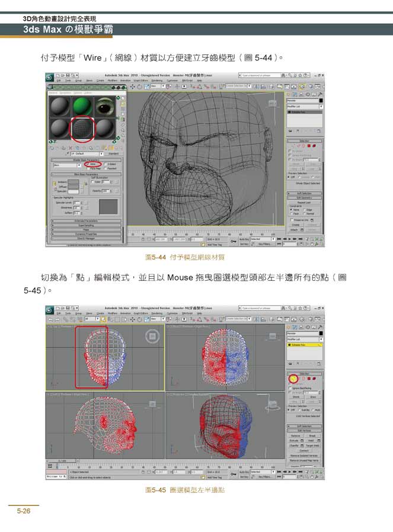The height and width of the screenshot is (532, 393).
Task: Enable the Face Map checkbox
Action: point(88,168)
